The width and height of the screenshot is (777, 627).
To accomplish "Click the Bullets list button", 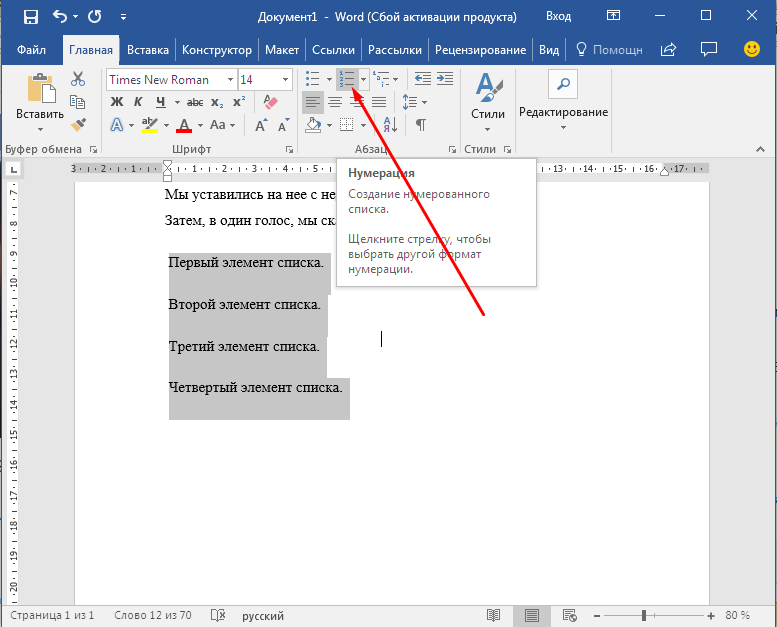I will (x=313, y=79).
